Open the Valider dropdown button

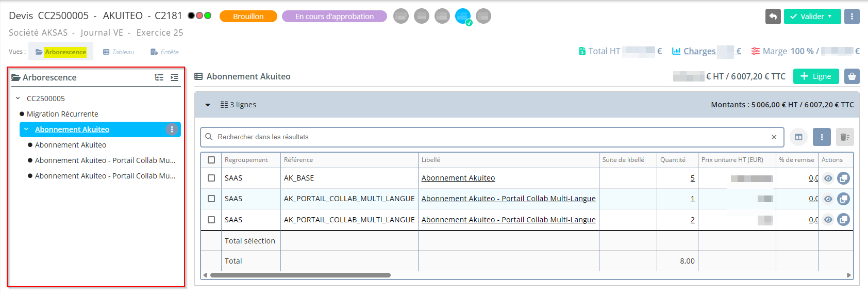(812, 17)
